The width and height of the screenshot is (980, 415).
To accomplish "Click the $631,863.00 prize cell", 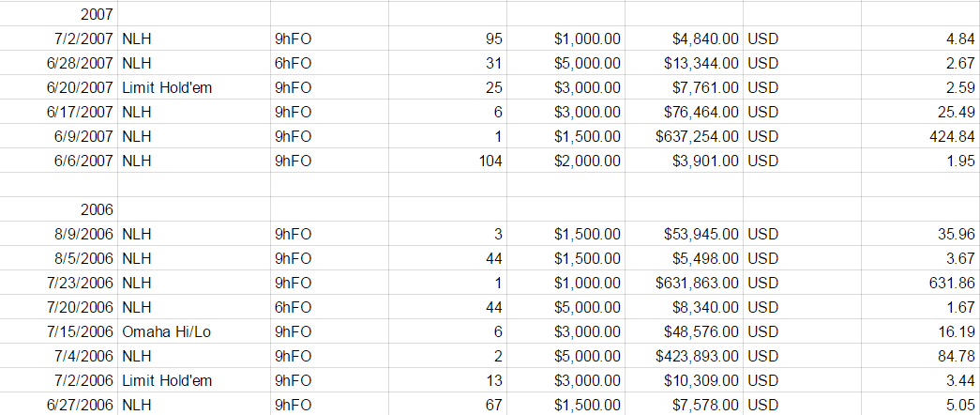I will tap(684, 283).
